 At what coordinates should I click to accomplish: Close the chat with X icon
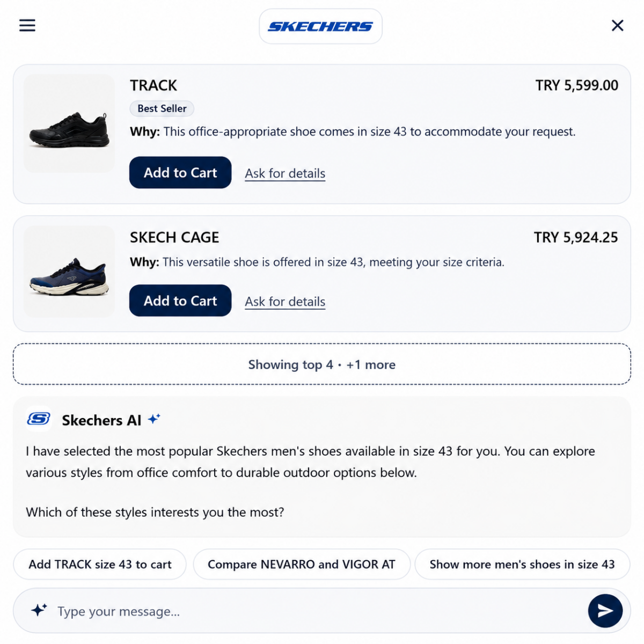pyautogui.click(x=617, y=25)
